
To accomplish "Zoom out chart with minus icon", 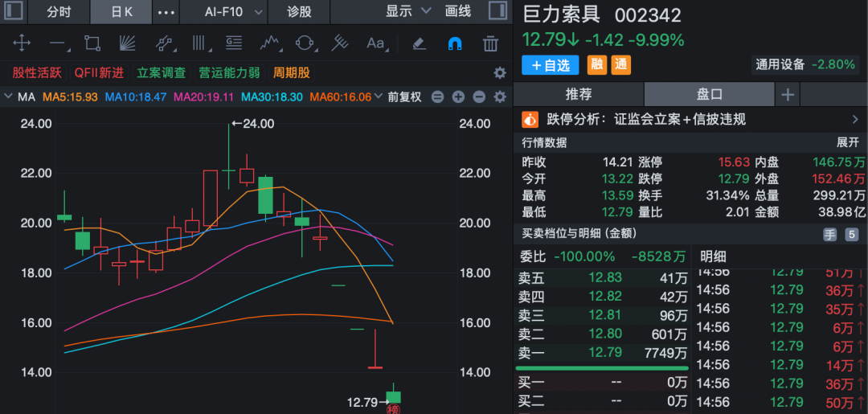I will pos(479,97).
